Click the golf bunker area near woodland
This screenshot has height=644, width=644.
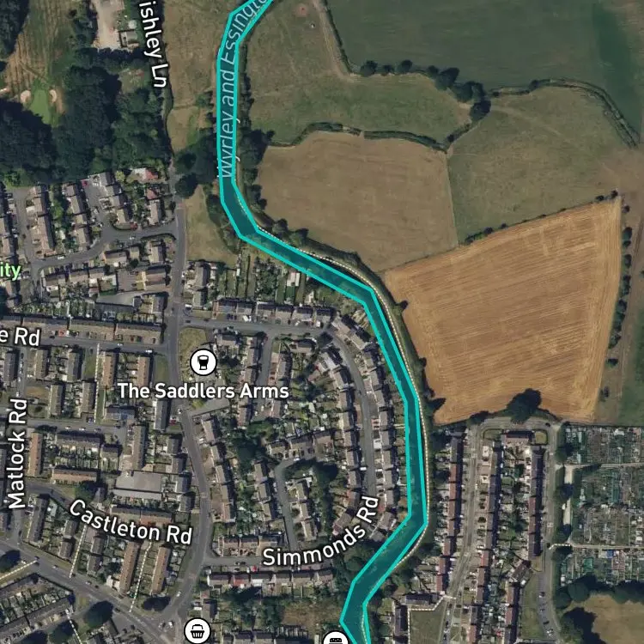(x=39, y=99)
